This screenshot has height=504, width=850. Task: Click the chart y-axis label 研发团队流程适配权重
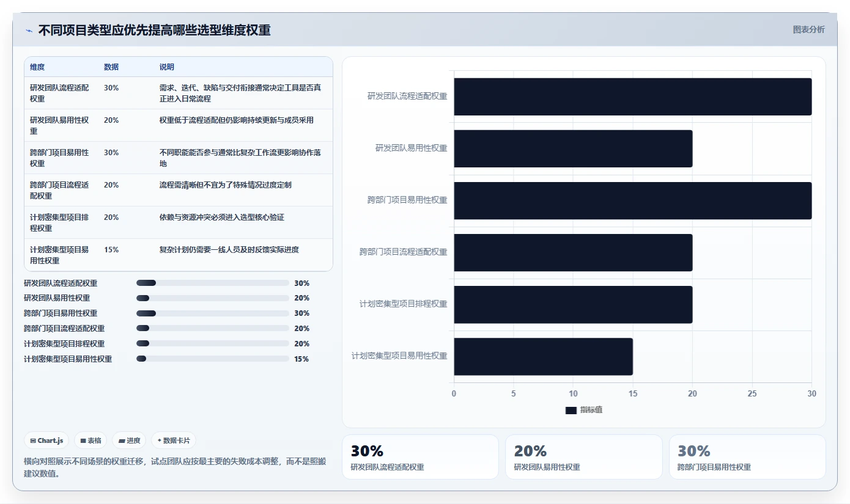click(407, 96)
